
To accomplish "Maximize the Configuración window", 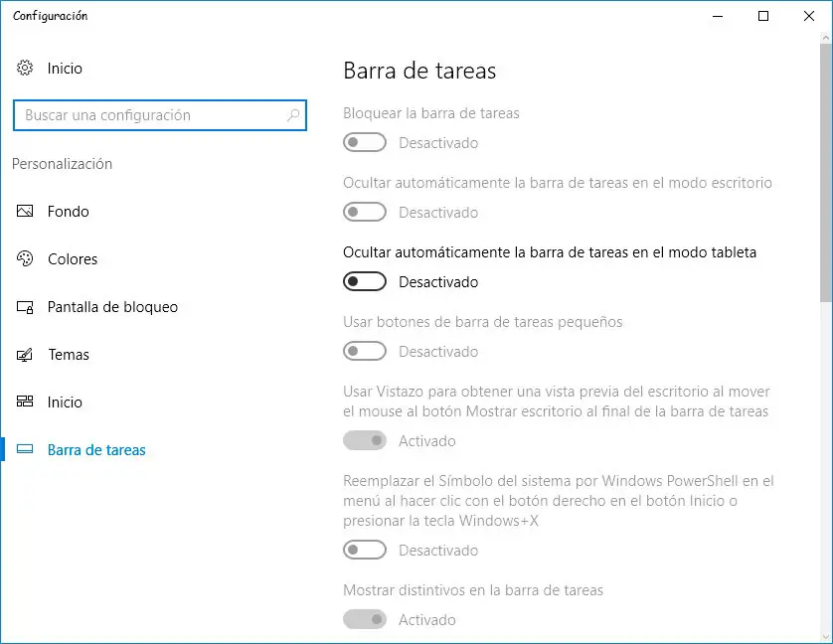I will point(763,16).
